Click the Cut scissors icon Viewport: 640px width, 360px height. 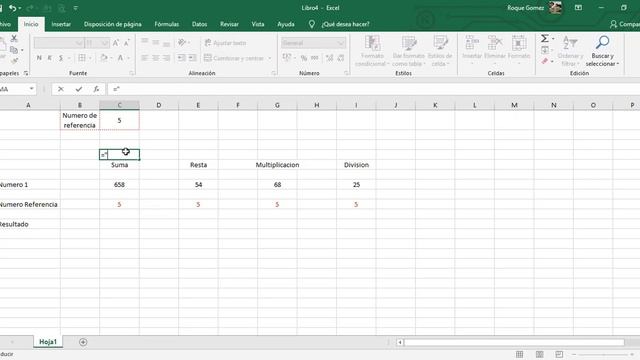point(14,38)
